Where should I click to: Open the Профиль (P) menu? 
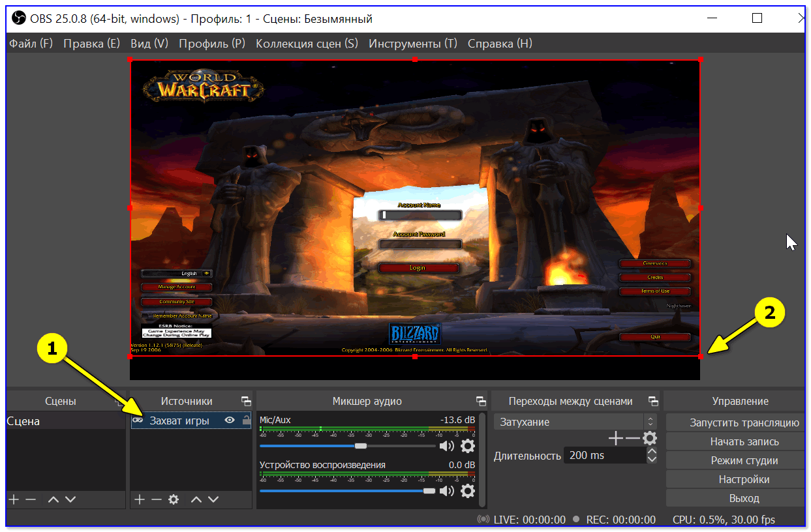point(212,44)
